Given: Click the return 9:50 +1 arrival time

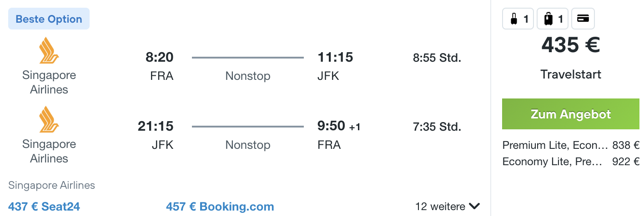Looking at the screenshot, I should tap(339, 126).
